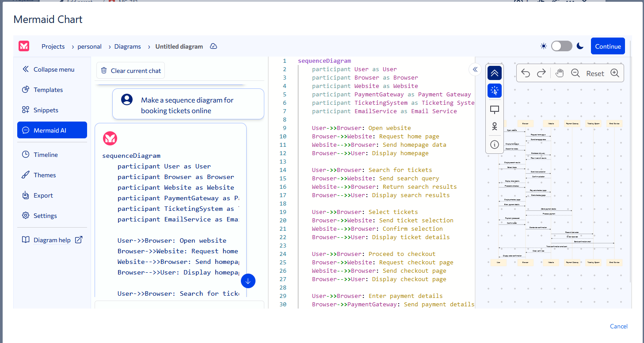Click the Export icon in sidebar
This screenshot has height=343, width=644.
[26, 195]
